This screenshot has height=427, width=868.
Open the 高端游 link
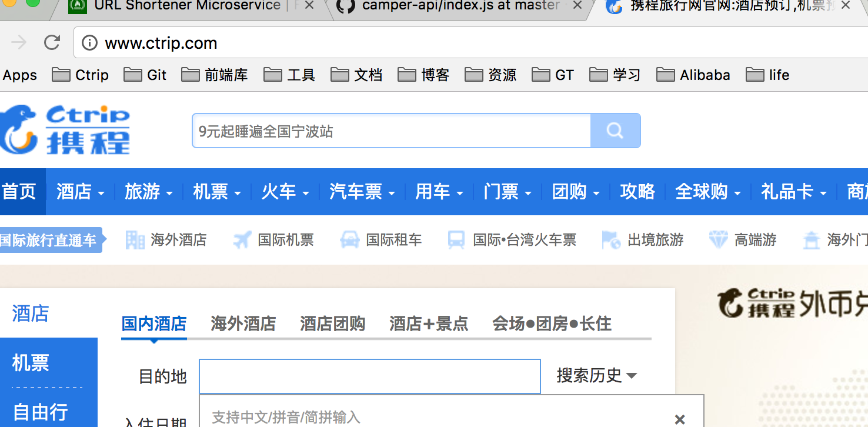pos(756,240)
